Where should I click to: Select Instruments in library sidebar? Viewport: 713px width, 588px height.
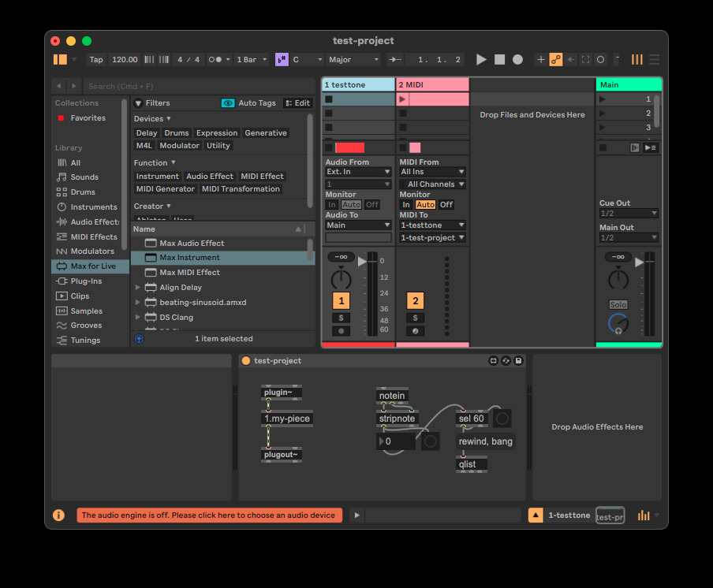pos(94,207)
